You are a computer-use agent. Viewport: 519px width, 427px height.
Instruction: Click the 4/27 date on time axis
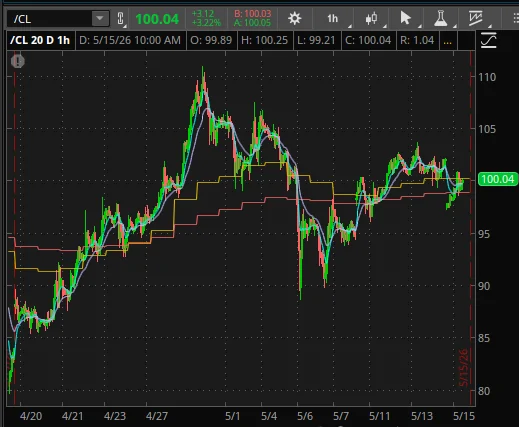click(157, 416)
